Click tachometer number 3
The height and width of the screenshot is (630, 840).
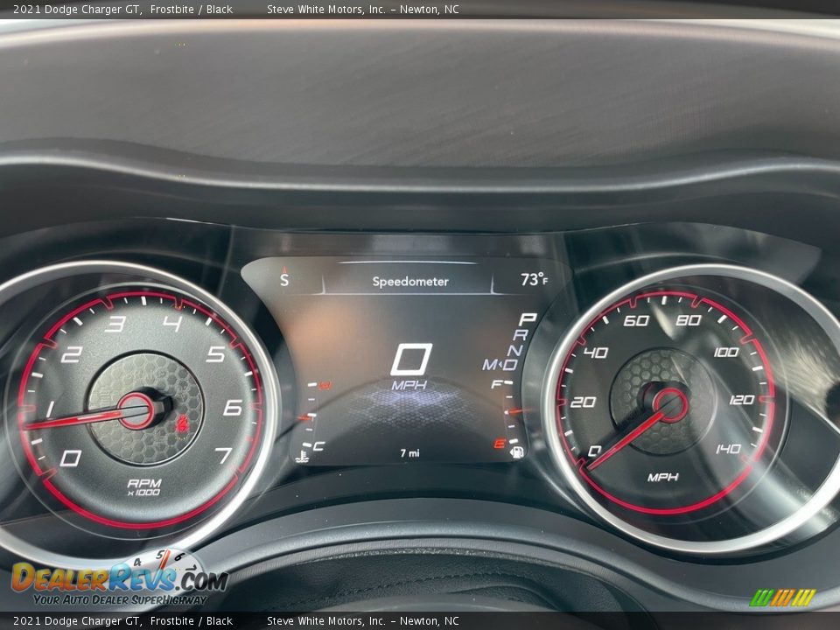tap(115, 324)
